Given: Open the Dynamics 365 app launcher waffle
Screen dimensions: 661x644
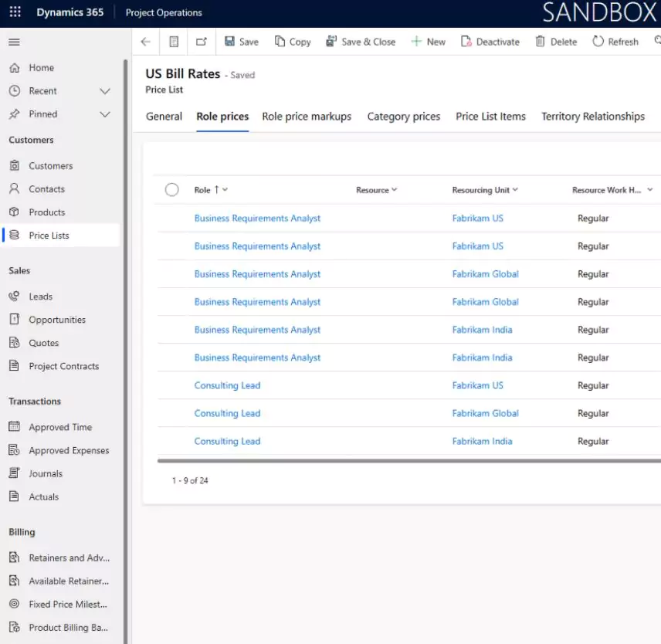Looking at the screenshot, I should tap(15, 12).
